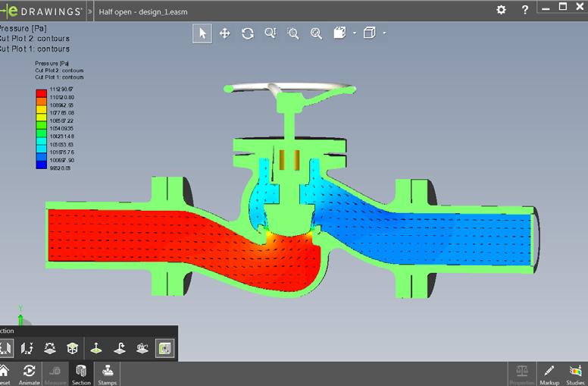The image size is (588, 386).
Task: Open the settings gear options
Action: [x=501, y=10]
